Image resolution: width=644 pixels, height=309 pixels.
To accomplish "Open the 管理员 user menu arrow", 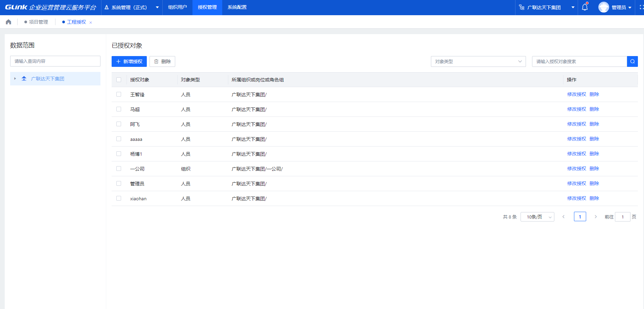I will pyautogui.click(x=630, y=7).
